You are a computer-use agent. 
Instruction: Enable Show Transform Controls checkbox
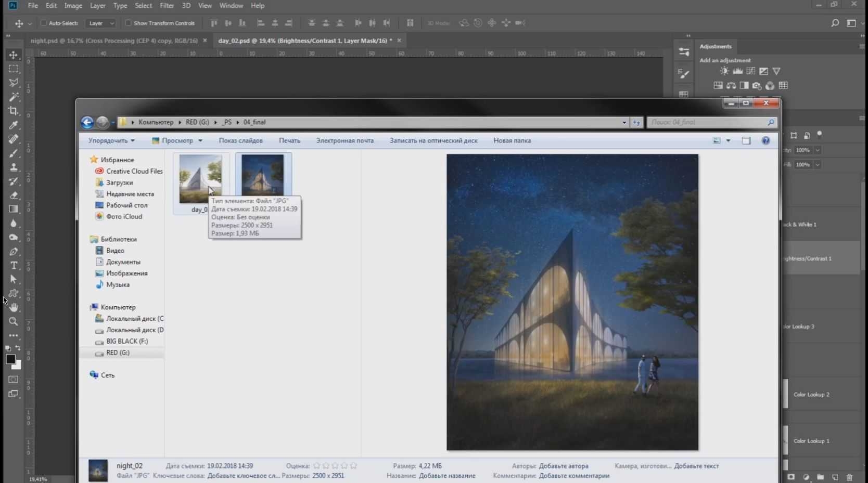(x=128, y=23)
